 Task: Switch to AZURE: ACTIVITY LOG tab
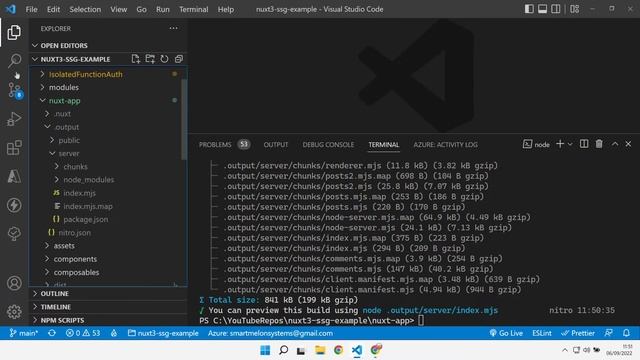coord(445,144)
